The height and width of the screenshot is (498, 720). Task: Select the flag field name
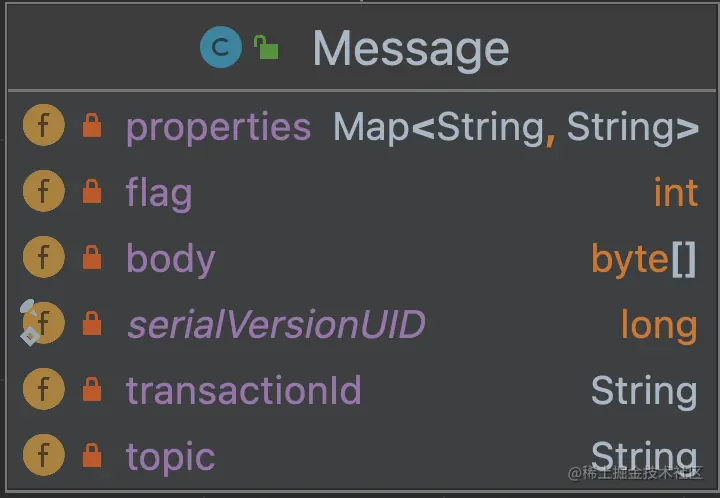pos(159,193)
